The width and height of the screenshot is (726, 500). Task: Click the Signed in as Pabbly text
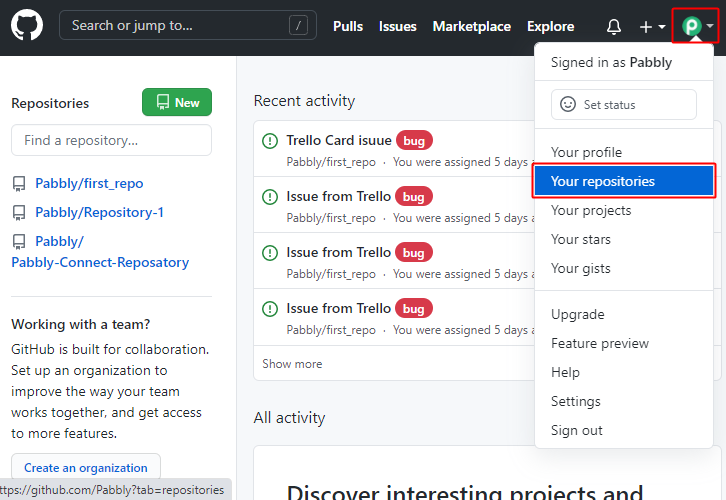click(611, 62)
